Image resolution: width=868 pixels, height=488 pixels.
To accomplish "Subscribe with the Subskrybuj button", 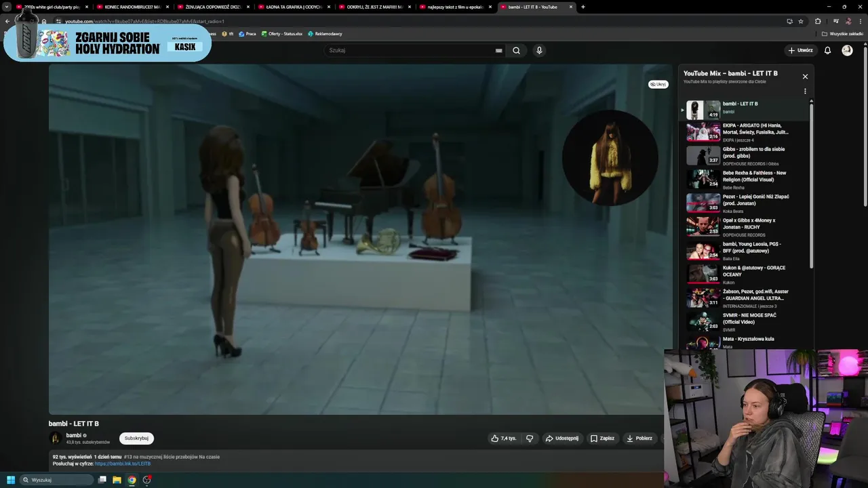I will coord(136,439).
